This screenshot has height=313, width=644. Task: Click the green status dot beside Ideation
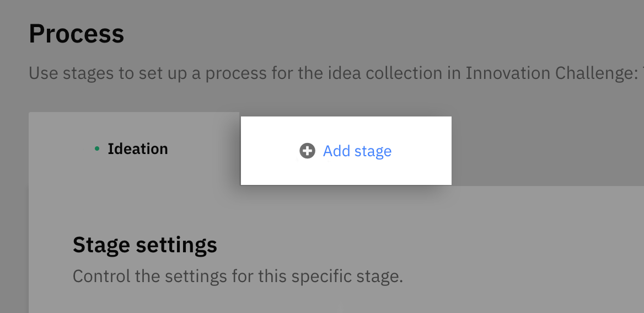point(97,149)
